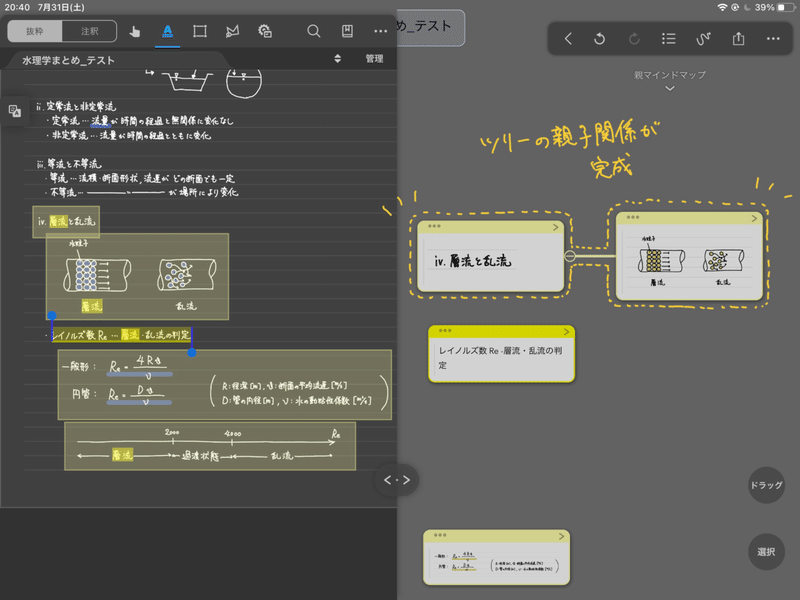The height and width of the screenshot is (600, 800).
Task: Open search within the document
Action: [x=313, y=32]
